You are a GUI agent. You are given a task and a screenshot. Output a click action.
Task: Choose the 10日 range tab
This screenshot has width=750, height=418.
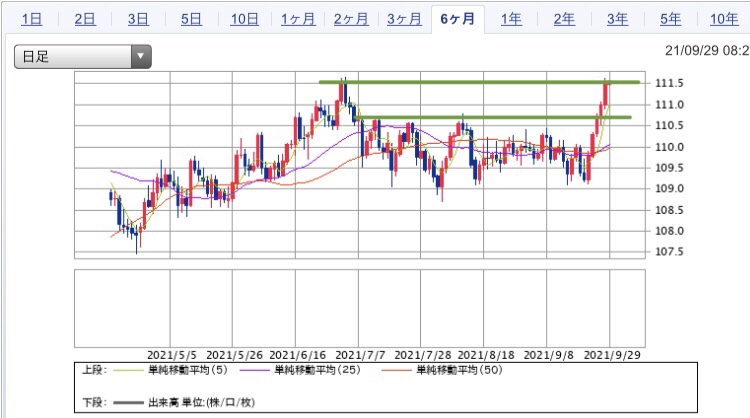click(x=244, y=20)
